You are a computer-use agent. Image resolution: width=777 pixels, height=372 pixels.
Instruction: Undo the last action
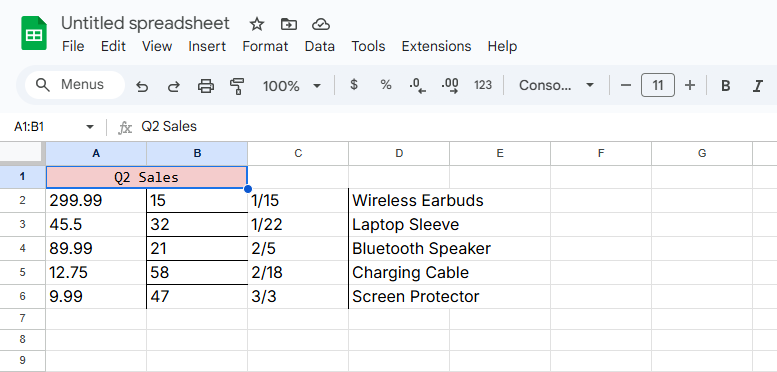click(142, 86)
